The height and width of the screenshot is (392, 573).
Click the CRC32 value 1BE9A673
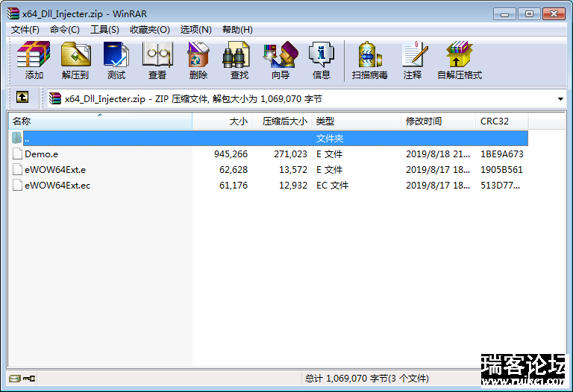coord(501,154)
